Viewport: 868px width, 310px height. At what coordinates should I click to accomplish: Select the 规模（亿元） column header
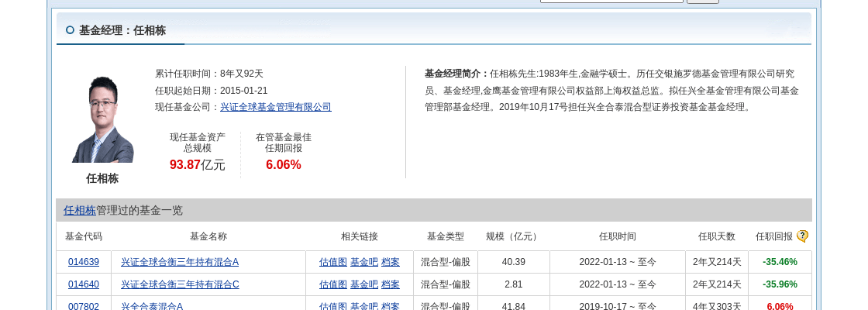click(513, 236)
